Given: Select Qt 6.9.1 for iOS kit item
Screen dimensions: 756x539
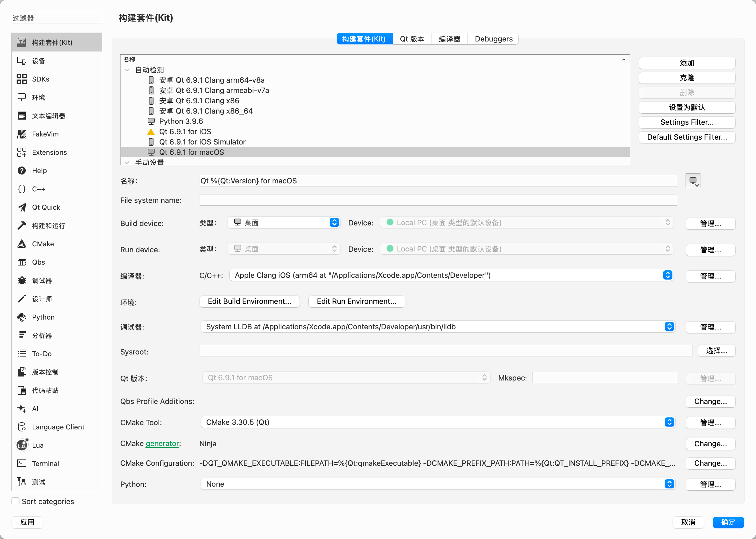Looking at the screenshot, I should tap(185, 131).
